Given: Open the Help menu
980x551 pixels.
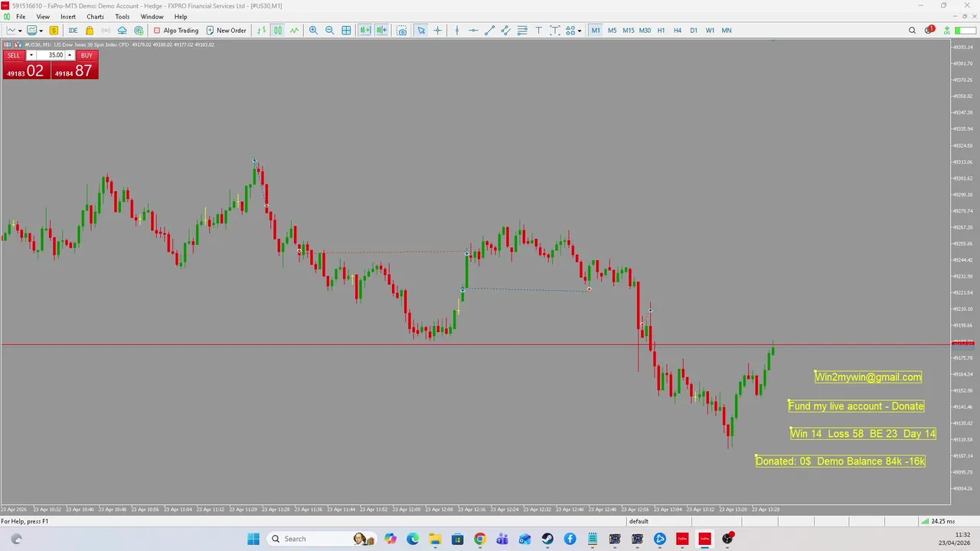Looking at the screenshot, I should point(181,17).
